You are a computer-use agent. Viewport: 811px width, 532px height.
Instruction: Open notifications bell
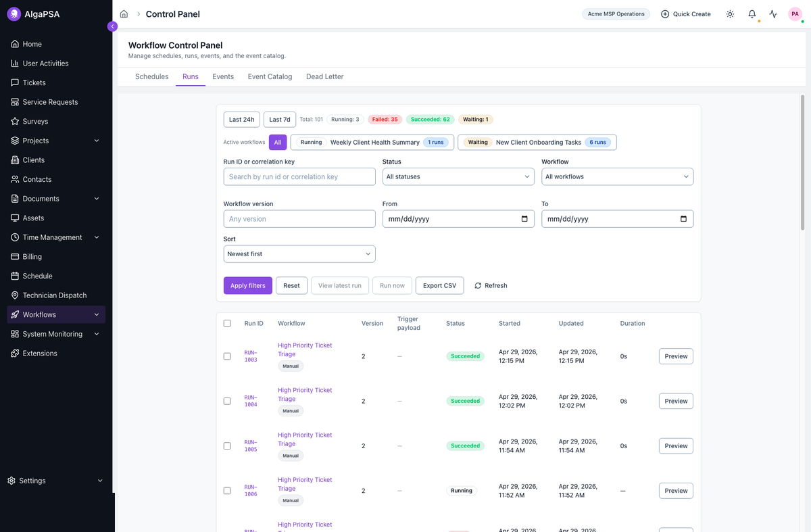pyautogui.click(x=752, y=14)
